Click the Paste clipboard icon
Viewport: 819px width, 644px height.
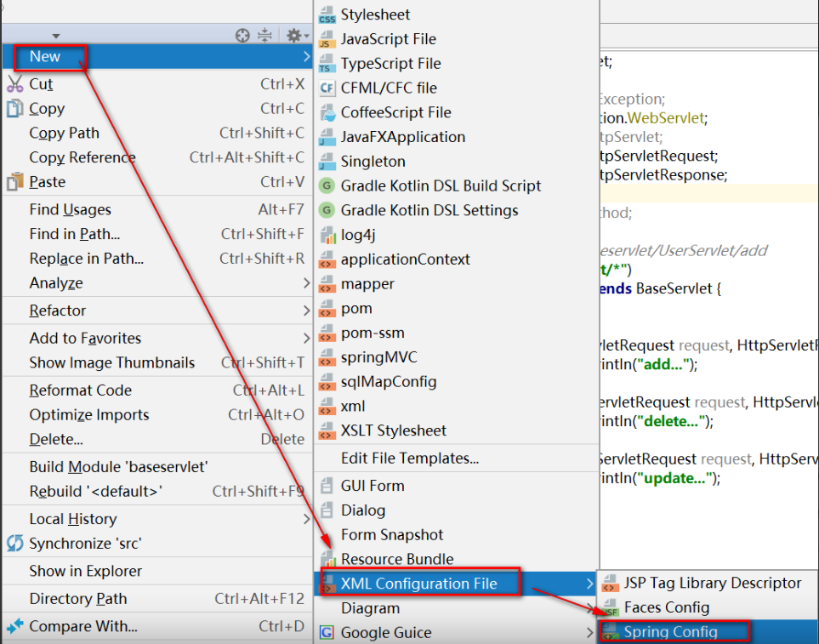pos(15,182)
